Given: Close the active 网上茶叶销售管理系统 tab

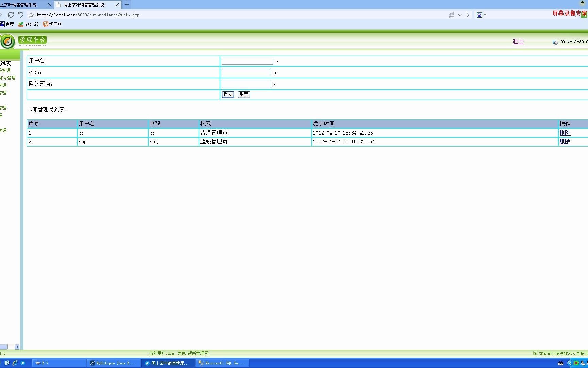Looking at the screenshot, I should coord(117,5).
